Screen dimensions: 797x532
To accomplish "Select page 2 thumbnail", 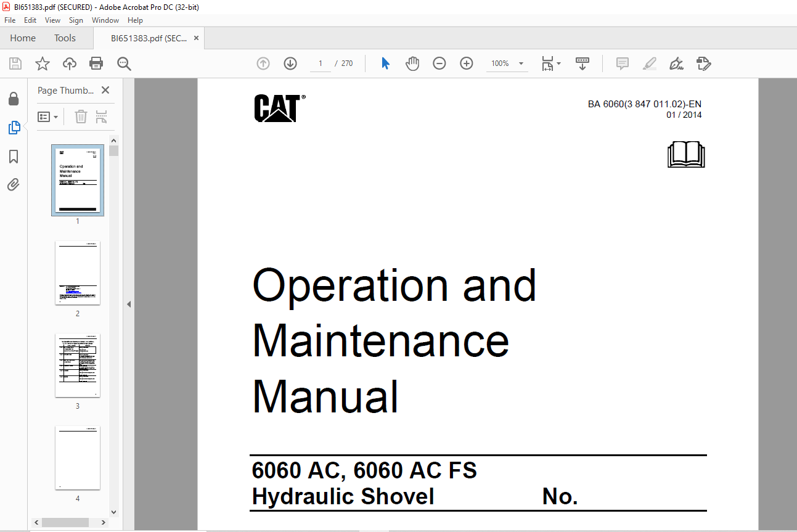I will [78, 273].
